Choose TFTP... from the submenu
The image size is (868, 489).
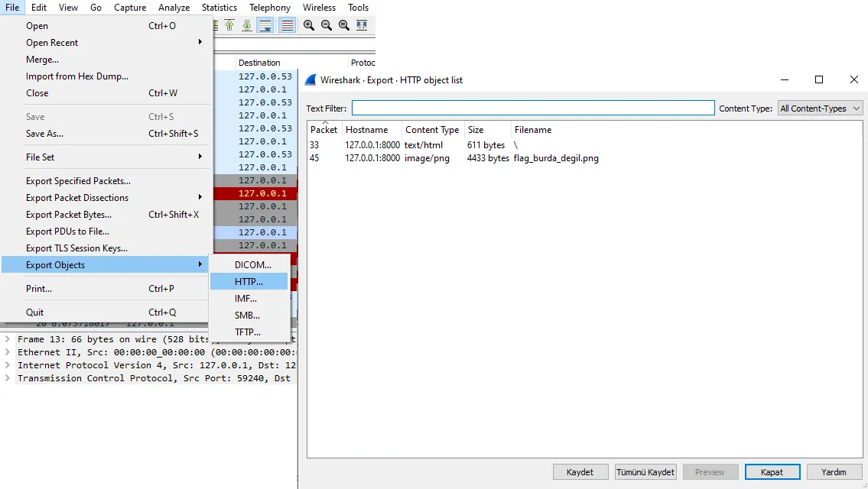tap(249, 332)
